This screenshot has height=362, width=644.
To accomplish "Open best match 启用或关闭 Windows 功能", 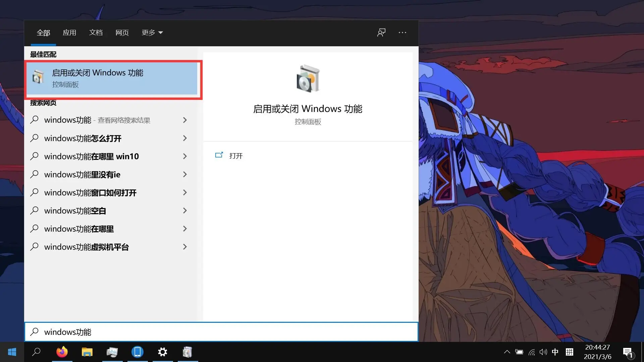I will coord(112,78).
